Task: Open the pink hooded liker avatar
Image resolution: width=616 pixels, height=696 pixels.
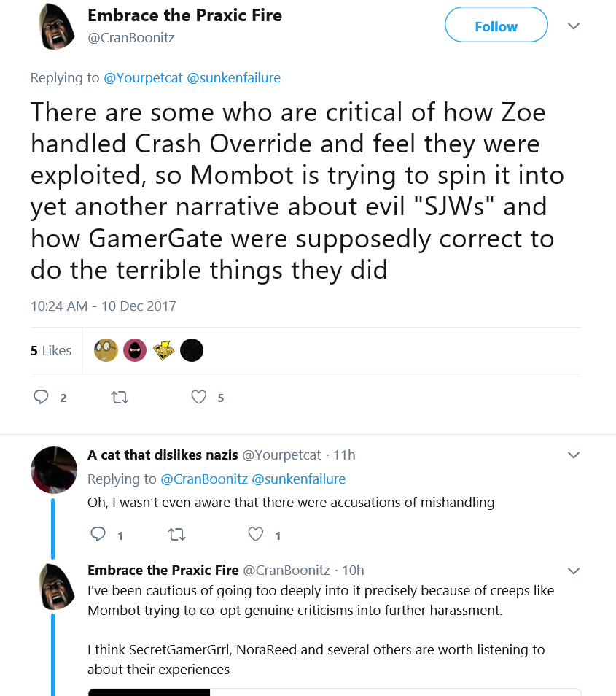Action: (135, 350)
